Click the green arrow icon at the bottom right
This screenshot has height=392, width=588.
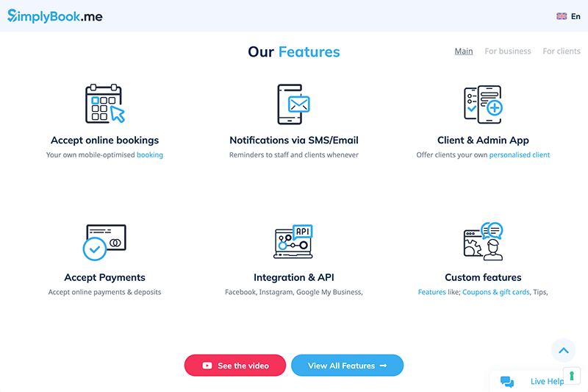tap(572, 375)
